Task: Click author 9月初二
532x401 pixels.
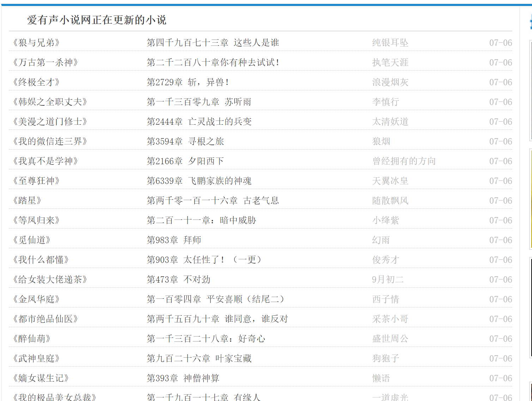Action: pos(388,279)
